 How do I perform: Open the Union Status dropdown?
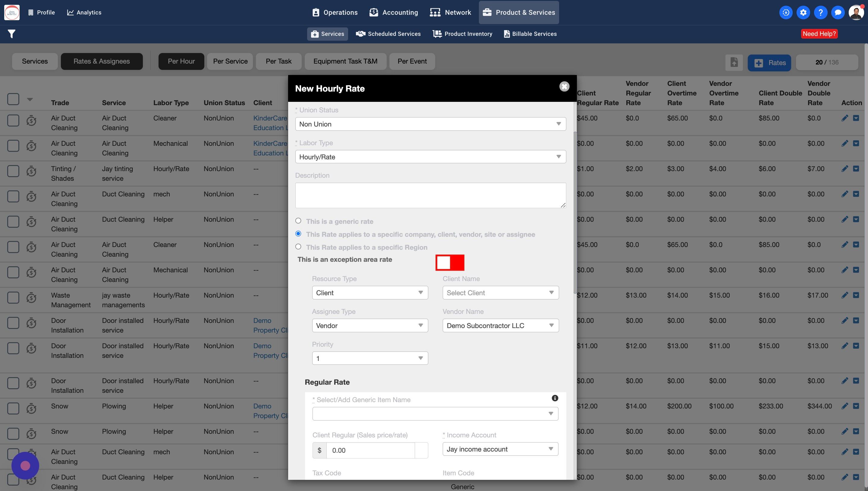pyautogui.click(x=430, y=124)
